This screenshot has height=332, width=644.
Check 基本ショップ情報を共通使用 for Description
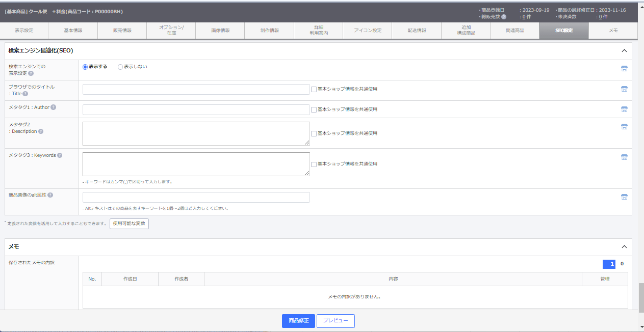click(x=314, y=133)
